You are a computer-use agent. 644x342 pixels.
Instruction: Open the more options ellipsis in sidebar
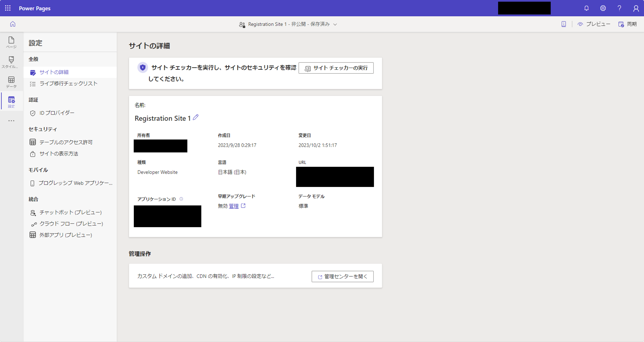pyautogui.click(x=11, y=121)
